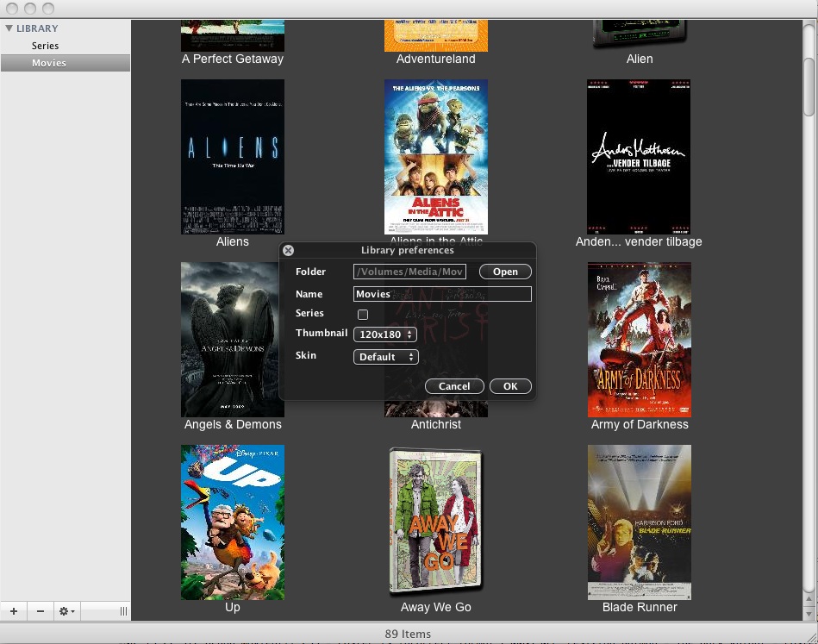Click the remove library minus button
Image resolution: width=818 pixels, height=644 pixels.
coord(41,611)
